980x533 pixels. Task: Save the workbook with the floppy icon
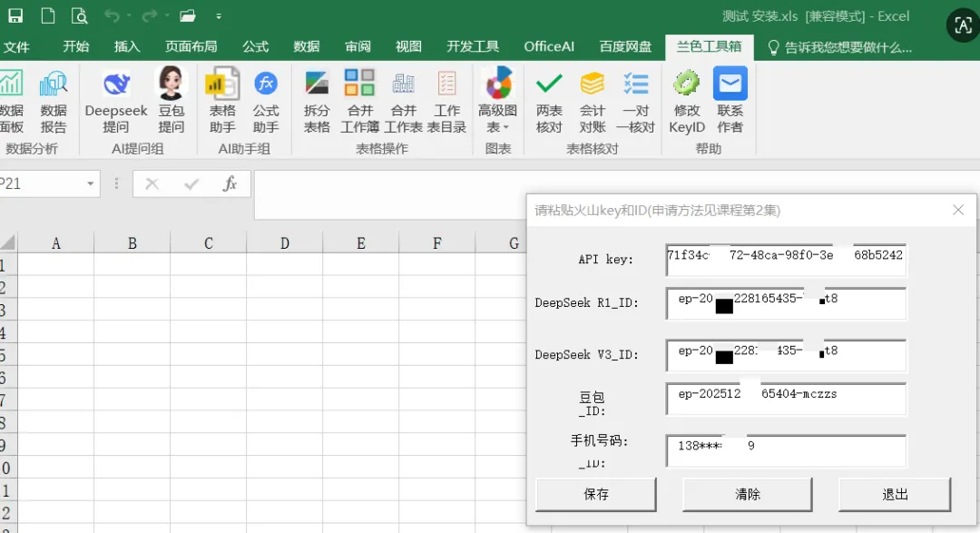(15, 15)
